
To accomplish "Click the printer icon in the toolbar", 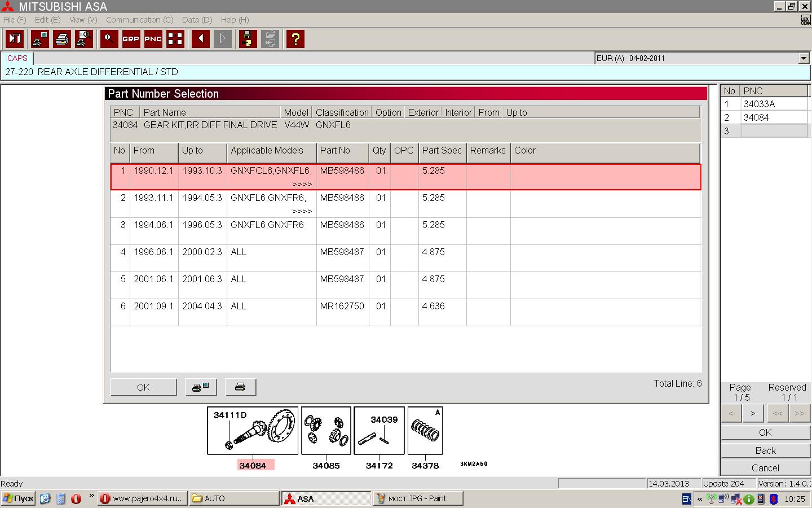I will pos(62,39).
